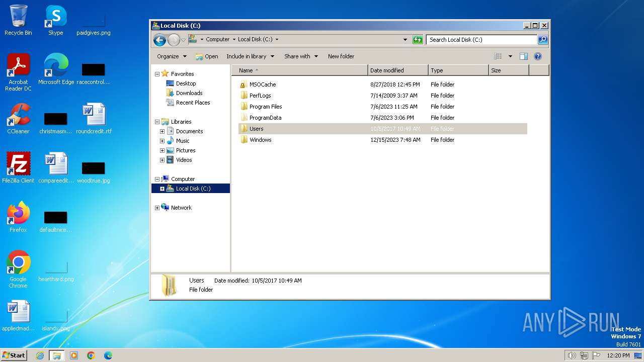The height and width of the screenshot is (362, 644).
Task: Select Desktop under Favorites
Action: click(x=181, y=83)
